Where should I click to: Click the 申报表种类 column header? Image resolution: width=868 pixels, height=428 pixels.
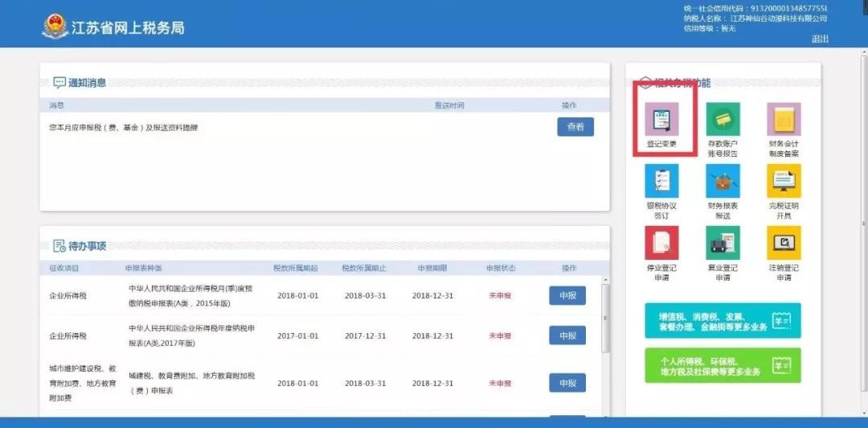(x=143, y=269)
